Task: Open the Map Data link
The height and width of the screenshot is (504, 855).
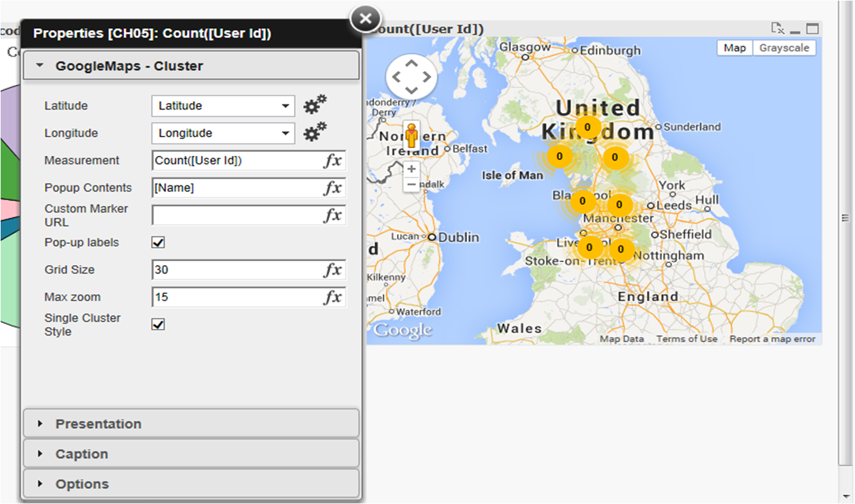Action: (x=622, y=339)
